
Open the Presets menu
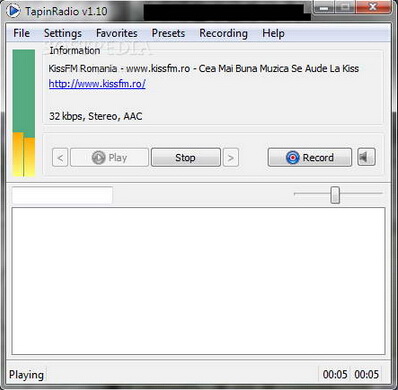coord(168,33)
